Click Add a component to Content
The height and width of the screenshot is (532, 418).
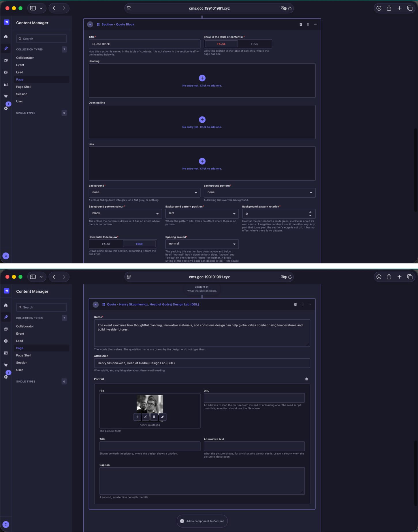coord(202,521)
